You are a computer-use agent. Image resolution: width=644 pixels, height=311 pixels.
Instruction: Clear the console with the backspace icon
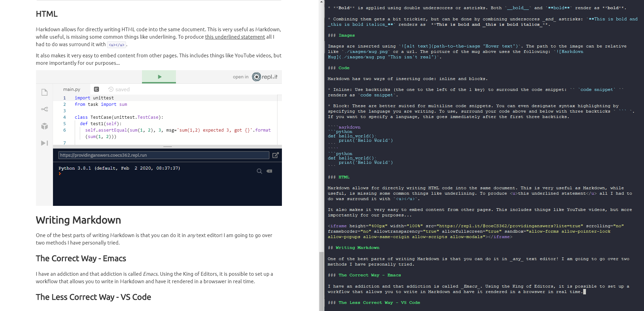coord(269,171)
